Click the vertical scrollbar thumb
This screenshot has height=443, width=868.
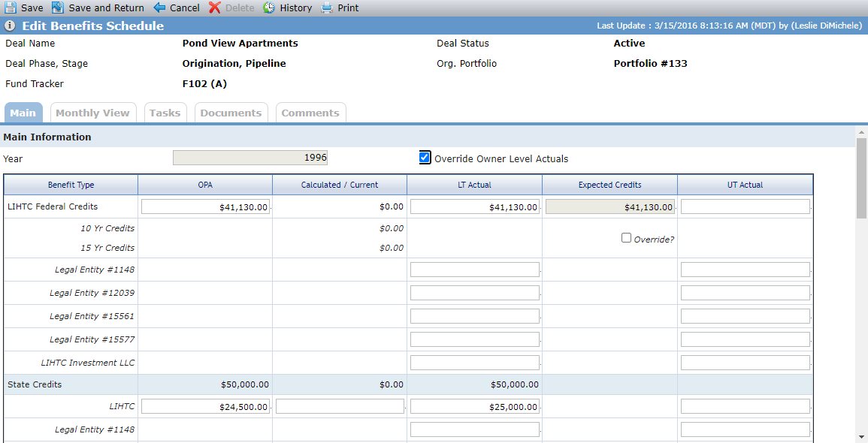tap(860, 178)
